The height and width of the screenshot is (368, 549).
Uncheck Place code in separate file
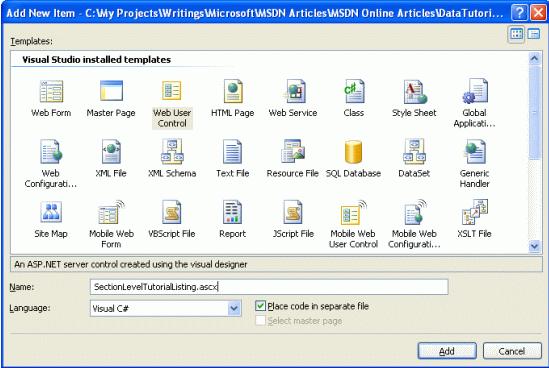coord(260,306)
